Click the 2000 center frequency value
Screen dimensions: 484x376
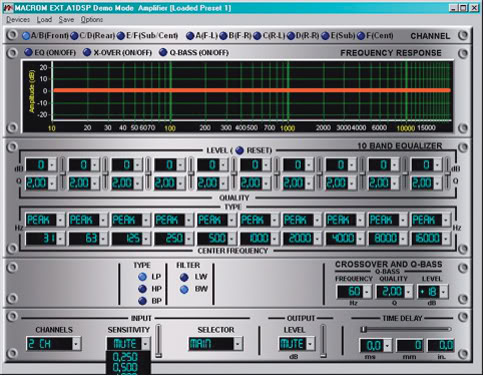[299, 239]
